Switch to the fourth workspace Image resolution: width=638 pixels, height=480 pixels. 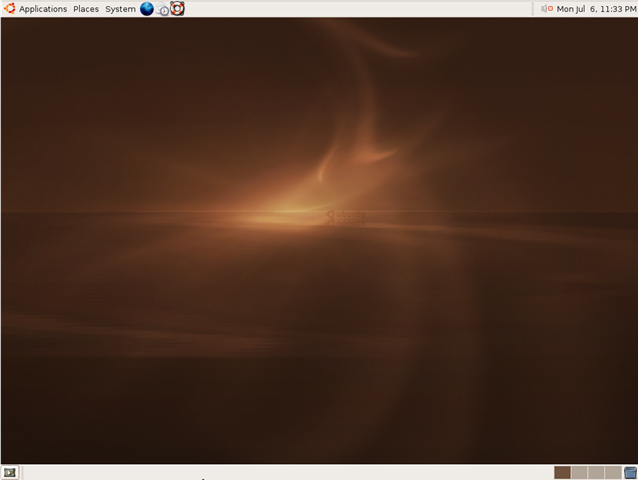pos(613,472)
